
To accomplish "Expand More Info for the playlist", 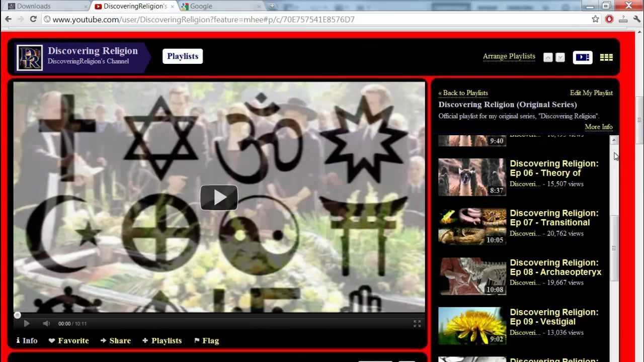I will coord(599,127).
